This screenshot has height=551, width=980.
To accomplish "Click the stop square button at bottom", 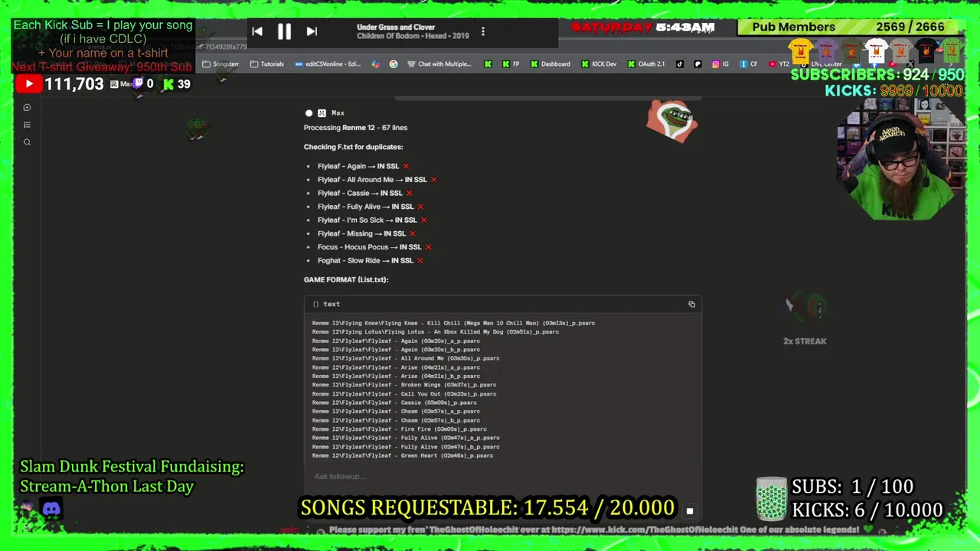I will pyautogui.click(x=689, y=511).
